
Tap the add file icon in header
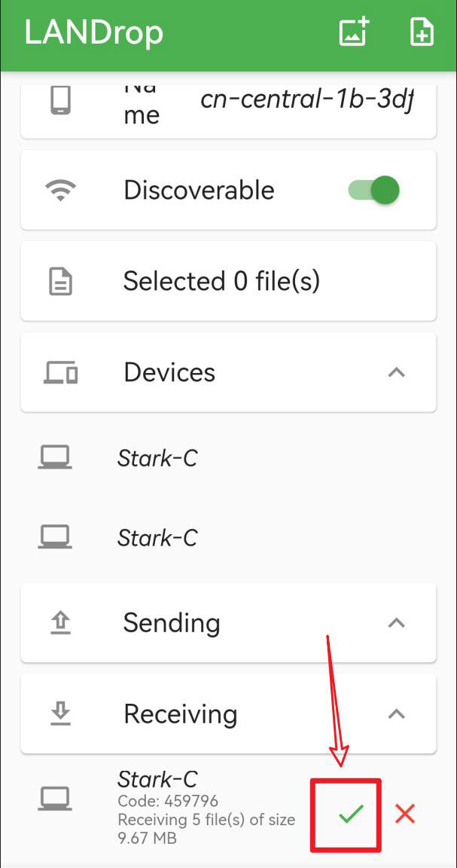(422, 33)
